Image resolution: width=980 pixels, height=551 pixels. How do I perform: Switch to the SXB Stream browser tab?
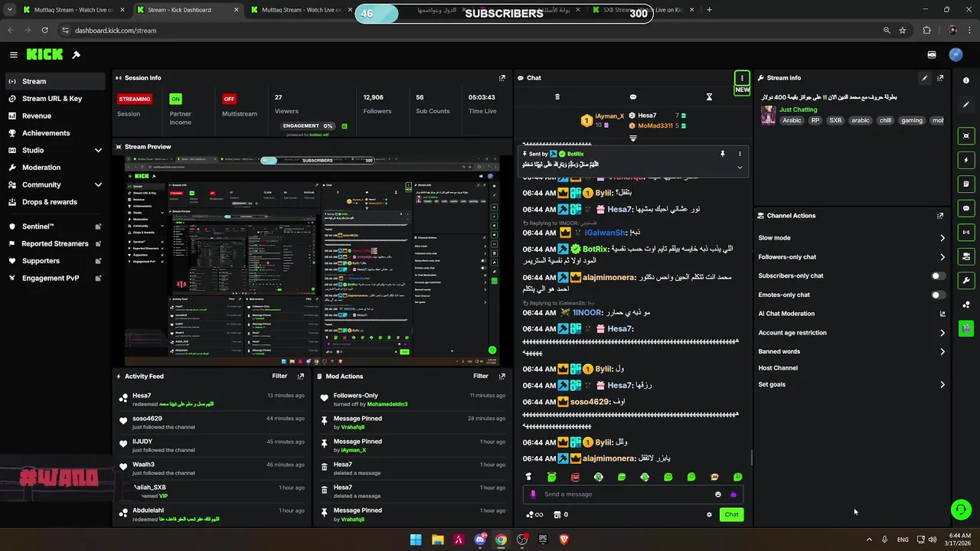642,10
